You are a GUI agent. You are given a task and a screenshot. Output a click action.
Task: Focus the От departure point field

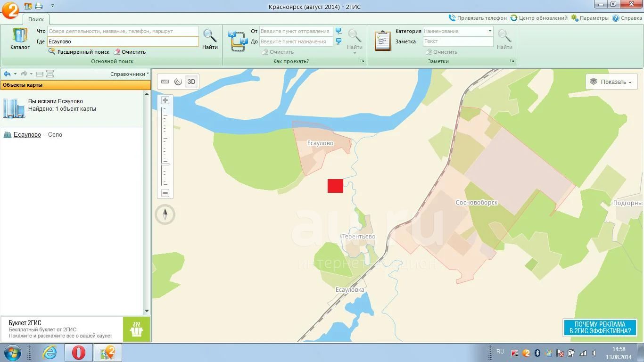tap(296, 31)
